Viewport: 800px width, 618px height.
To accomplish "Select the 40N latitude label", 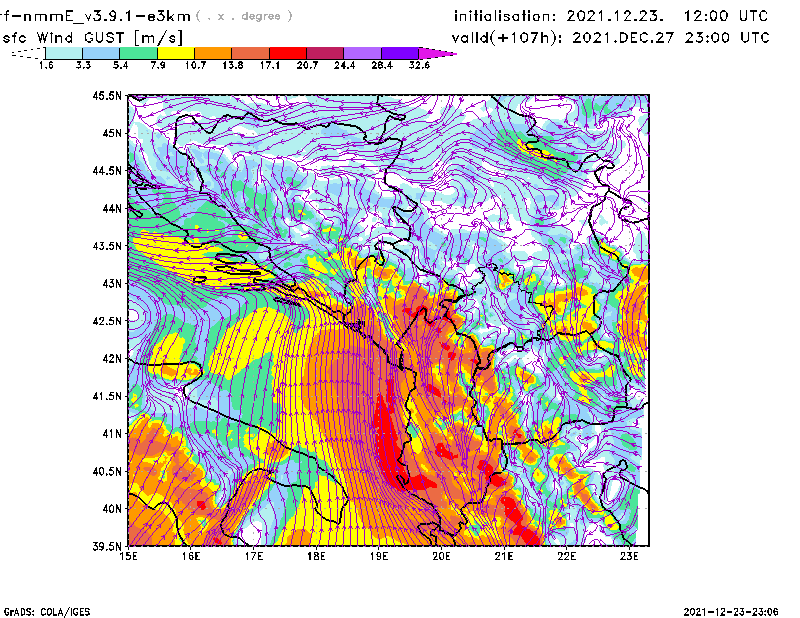I will click(x=112, y=509).
